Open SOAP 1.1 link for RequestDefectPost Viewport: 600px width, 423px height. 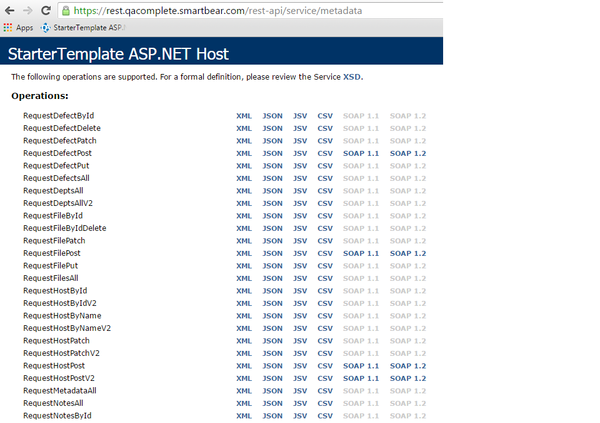[x=361, y=154]
